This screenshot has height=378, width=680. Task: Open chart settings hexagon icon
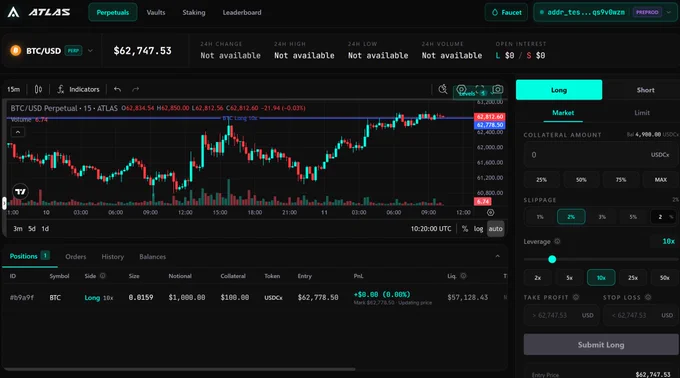(461, 89)
